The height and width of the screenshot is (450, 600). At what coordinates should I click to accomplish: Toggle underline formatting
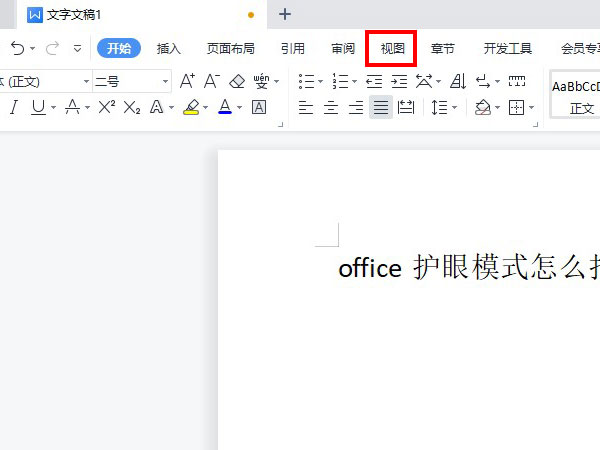[37, 108]
